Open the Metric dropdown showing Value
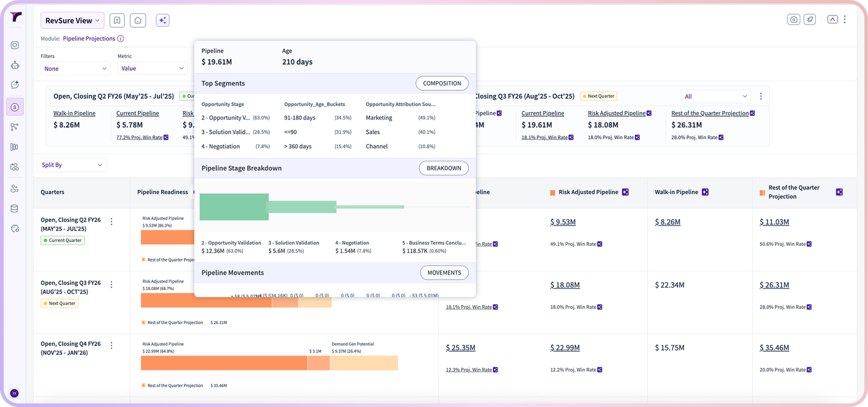The width and height of the screenshot is (868, 407). coord(153,69)
